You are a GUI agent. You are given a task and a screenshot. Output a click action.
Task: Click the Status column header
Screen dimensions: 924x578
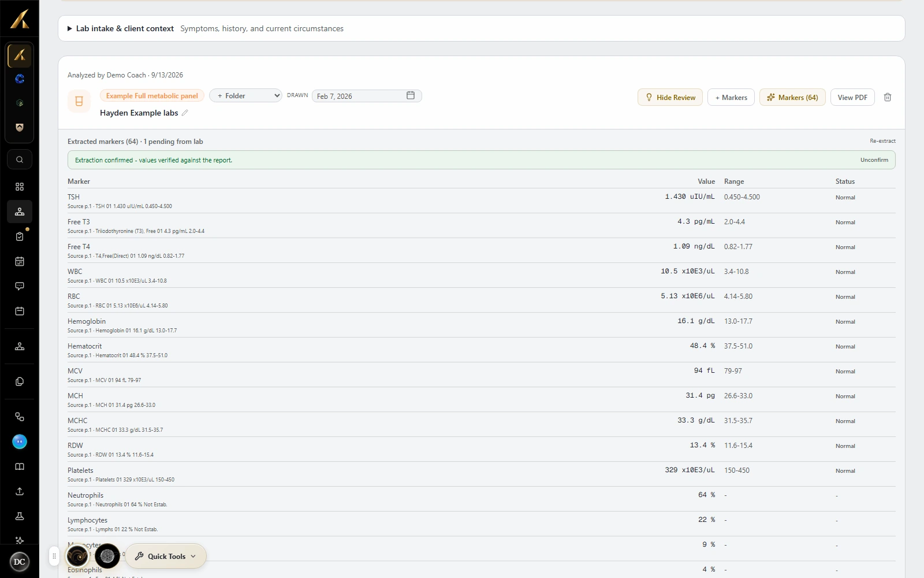[x=845, y=181]
